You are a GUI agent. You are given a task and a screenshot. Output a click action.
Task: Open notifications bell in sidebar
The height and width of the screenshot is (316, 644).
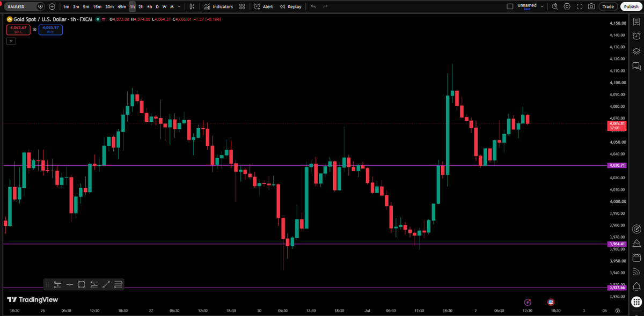[636, 286]
